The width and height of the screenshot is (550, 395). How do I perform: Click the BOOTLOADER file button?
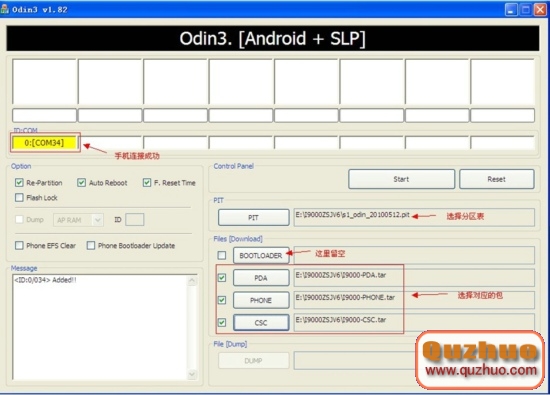click(261, 255)
